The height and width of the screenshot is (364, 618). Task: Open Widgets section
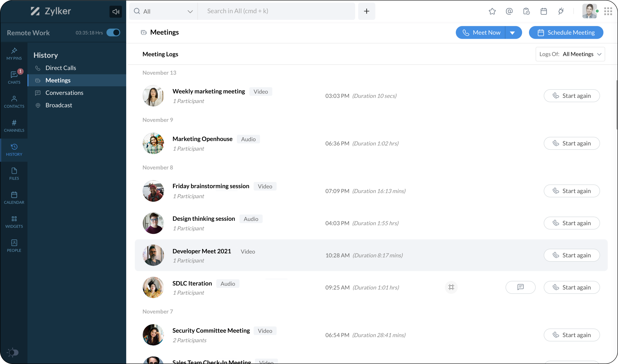[x=14, y=222]
